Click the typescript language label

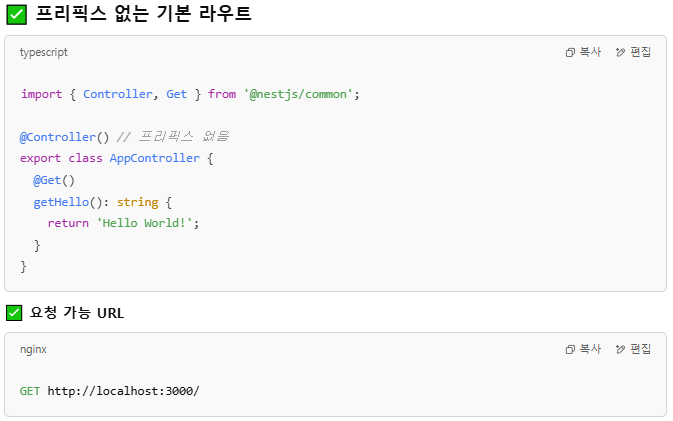click(x=43, y=52)
